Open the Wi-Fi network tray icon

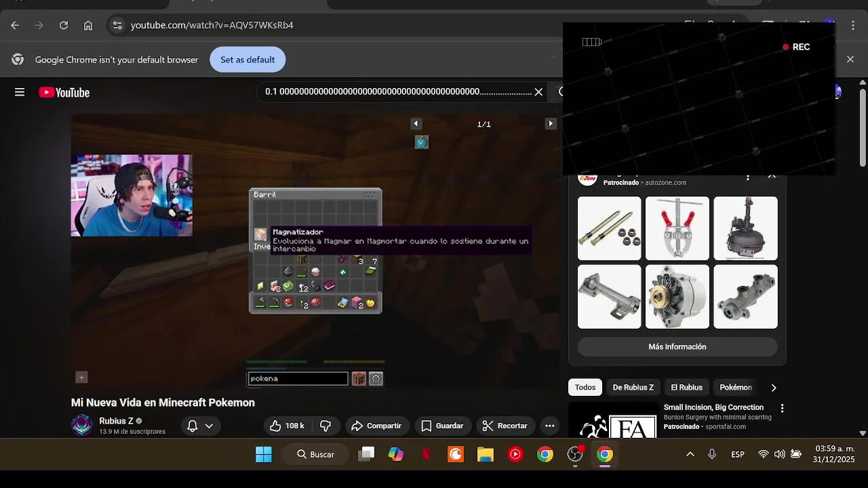764,454
